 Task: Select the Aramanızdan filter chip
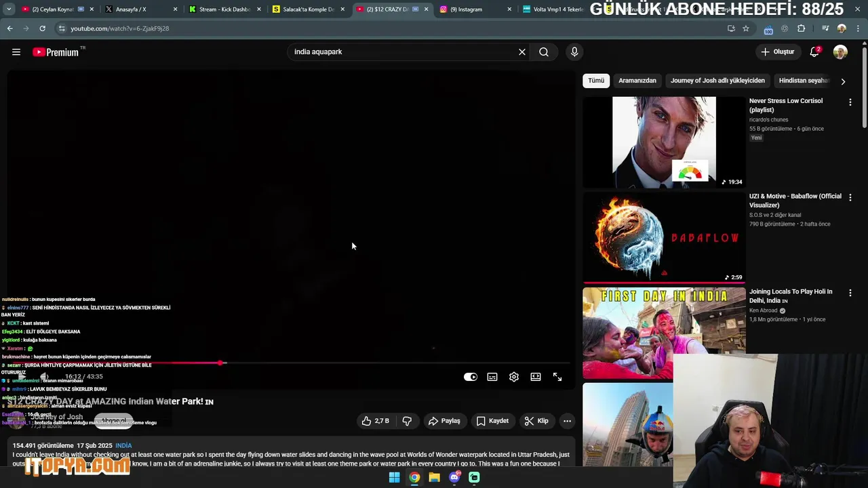(x=637, y=81)
